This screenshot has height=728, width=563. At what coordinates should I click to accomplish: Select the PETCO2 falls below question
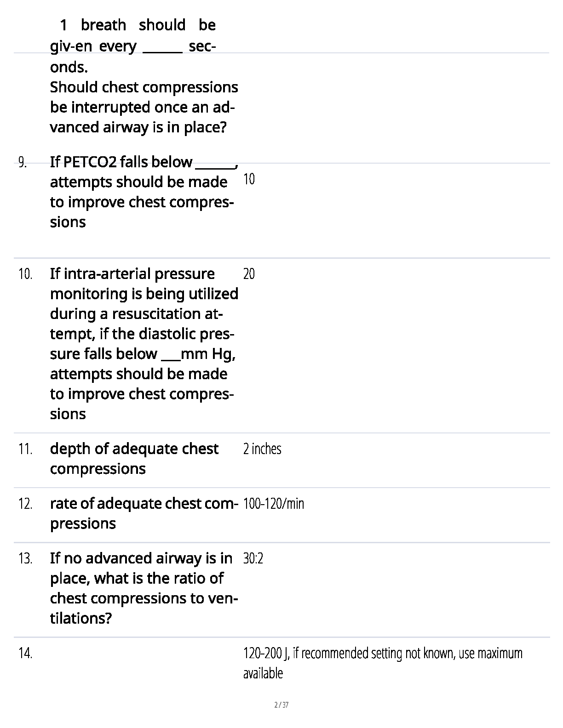click(x=142, y=192)
